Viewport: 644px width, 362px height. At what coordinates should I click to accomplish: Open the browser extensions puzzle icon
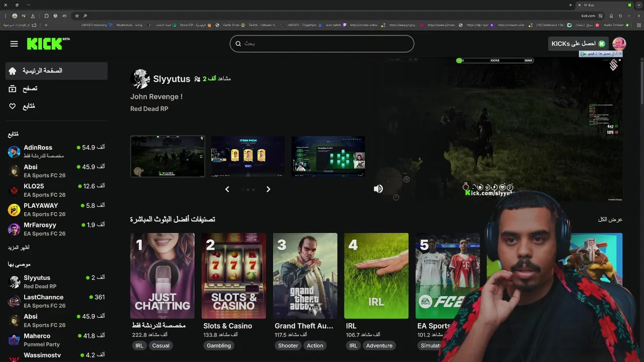coord(46,16)
